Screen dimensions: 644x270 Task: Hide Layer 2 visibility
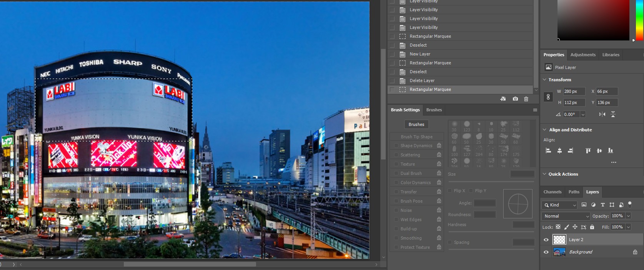(546, 240)
